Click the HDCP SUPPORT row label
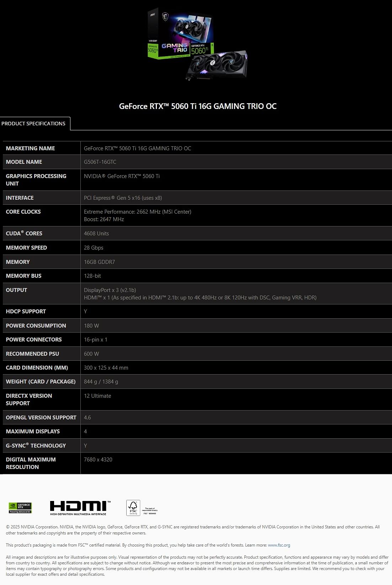 click(26, 311)
